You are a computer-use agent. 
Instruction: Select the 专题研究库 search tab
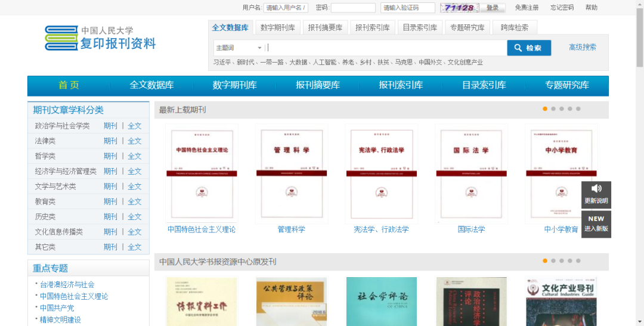point(467,27)
